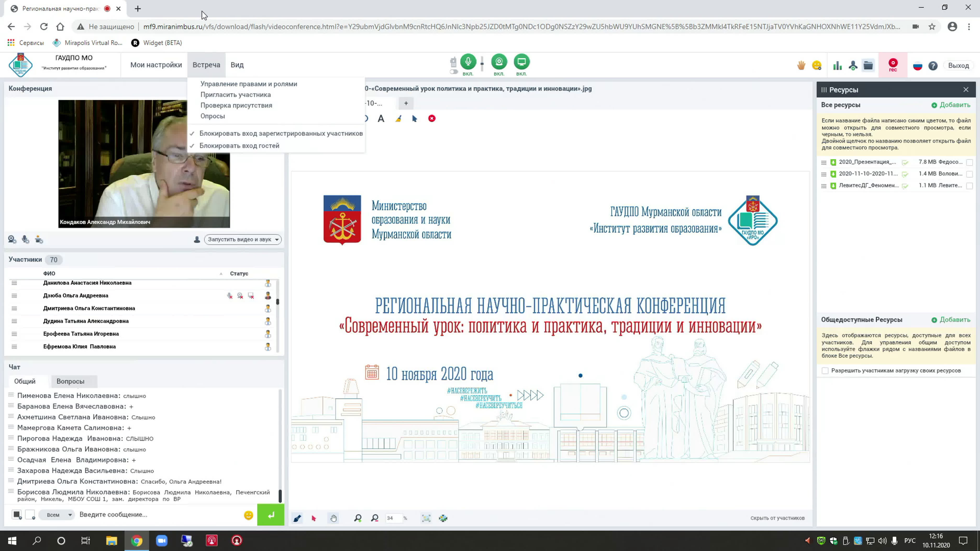Check box for 2020-11-10-2020-11 file
The image size is (980, 551).
(970, 174)
